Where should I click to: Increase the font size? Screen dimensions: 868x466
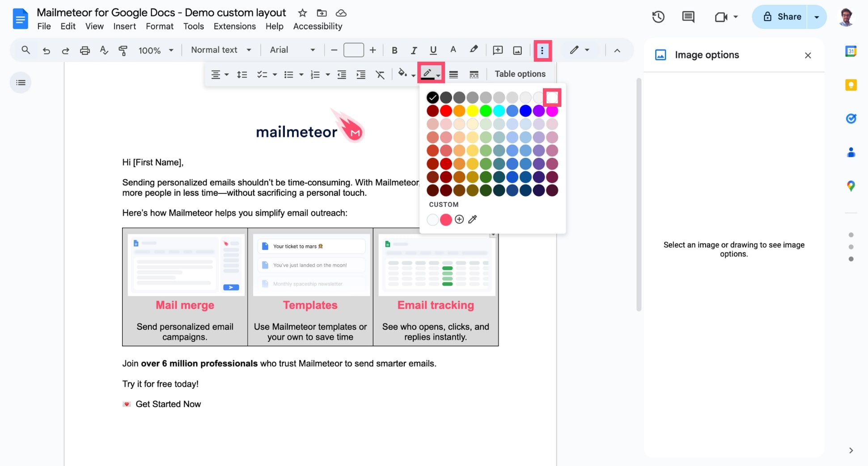373,50
